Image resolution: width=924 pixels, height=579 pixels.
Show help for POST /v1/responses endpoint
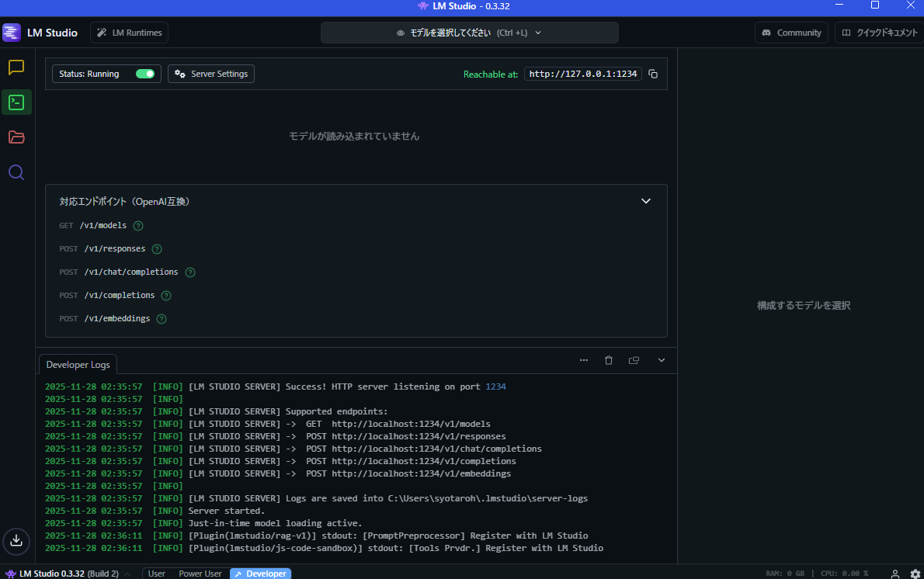(x=157, y=249)
